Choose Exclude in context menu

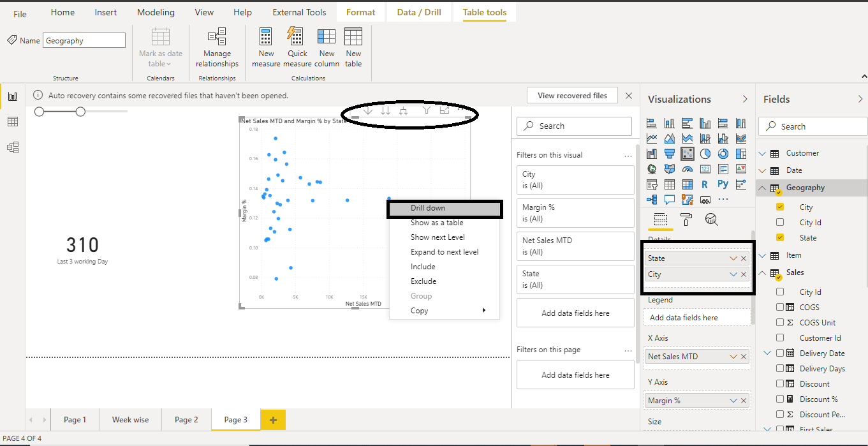(445, 281)
